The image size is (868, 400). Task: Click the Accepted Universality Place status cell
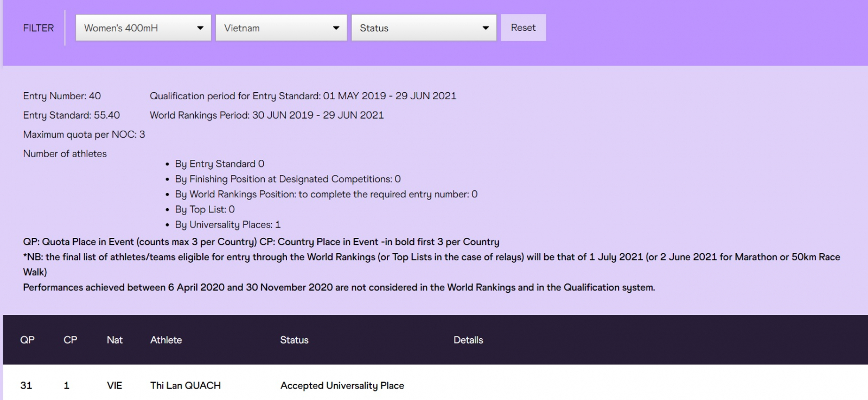pos(342,385)
